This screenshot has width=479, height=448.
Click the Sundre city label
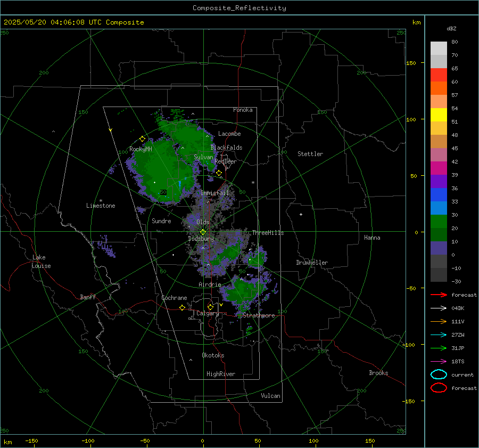tap(161, 221)
